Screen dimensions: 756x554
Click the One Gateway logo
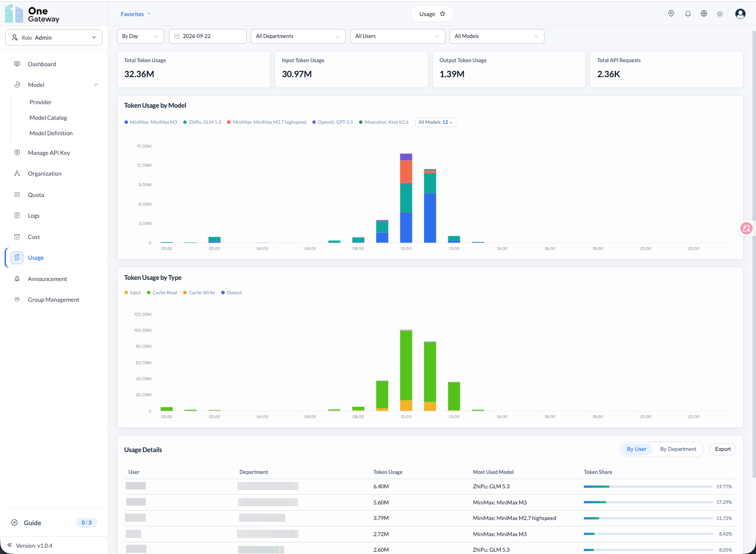pos(32,14)
